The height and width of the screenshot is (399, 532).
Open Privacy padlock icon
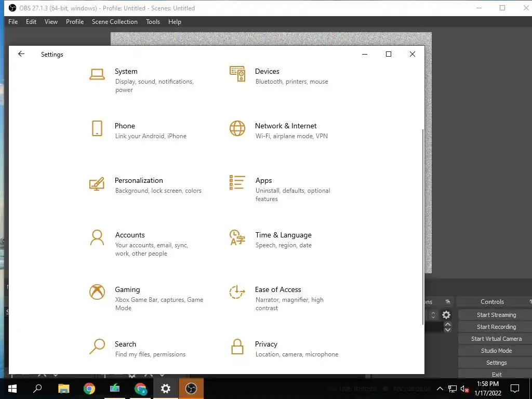[237, 347]
